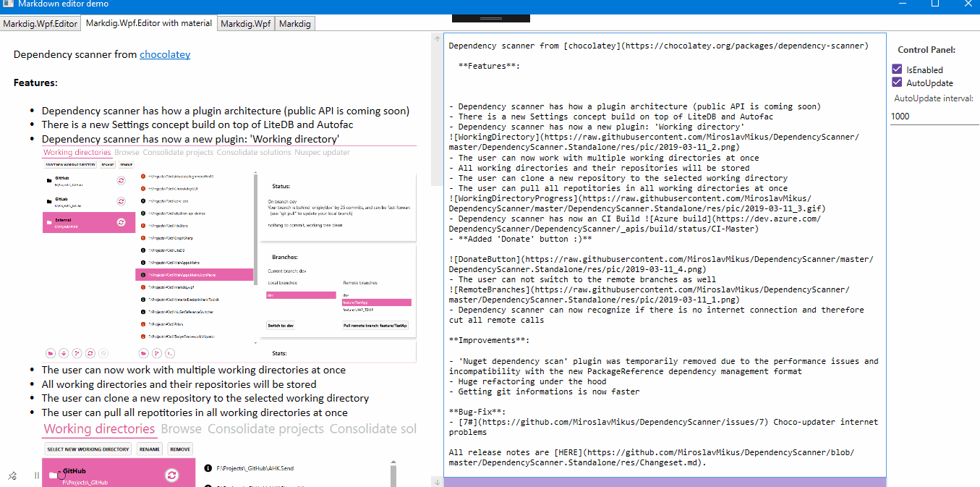This screenshot has height=487, width=980.
Task: Click the '**Features**:' line in the editor
Action: pyautogui.click(x=489, y=66)
